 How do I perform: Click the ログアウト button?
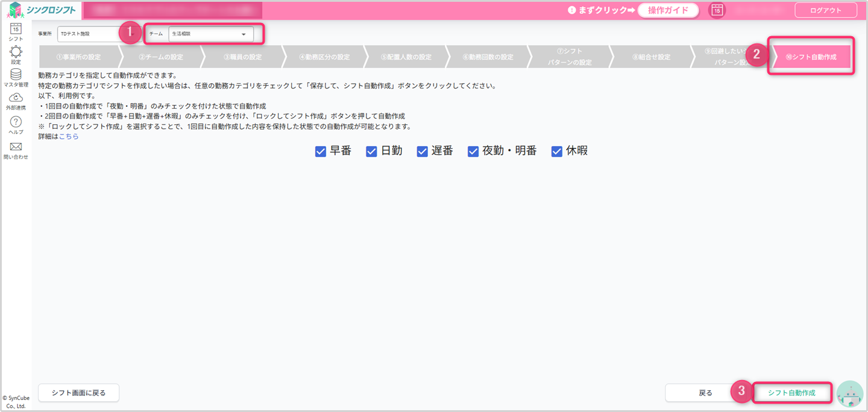click(826, 10)
